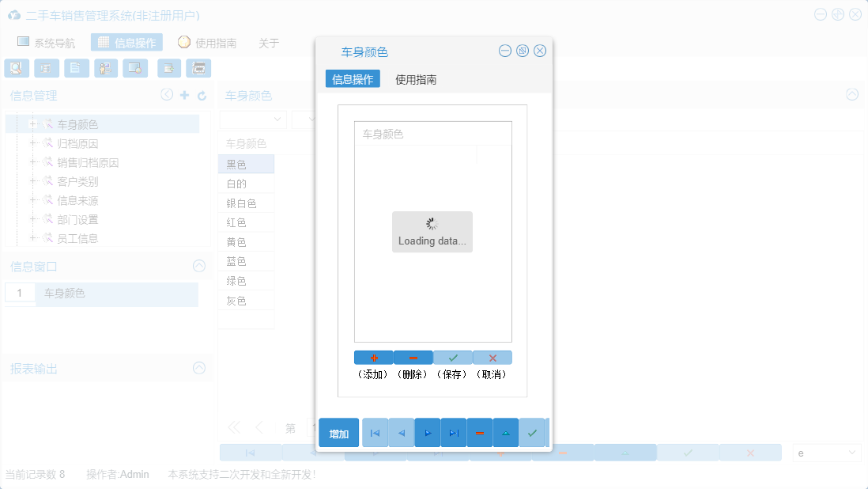
Task: Collapse the 报表输出 panel
Action: click(x=198, y=368)
